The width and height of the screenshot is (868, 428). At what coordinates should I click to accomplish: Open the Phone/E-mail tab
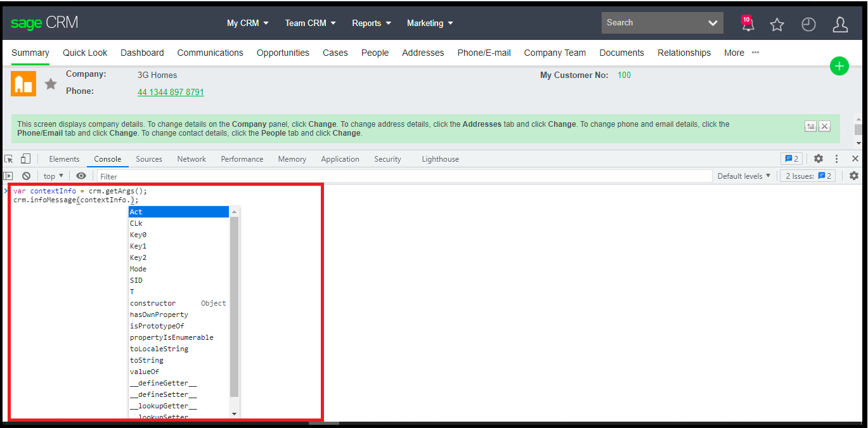[484, 53]
